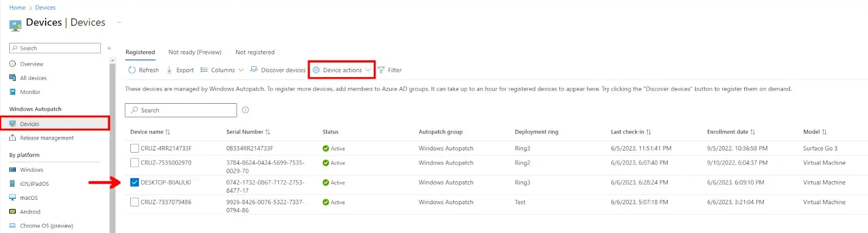Click the iOS/iPadOS platform icon
The image size is (868, 233).
(12, 184)
